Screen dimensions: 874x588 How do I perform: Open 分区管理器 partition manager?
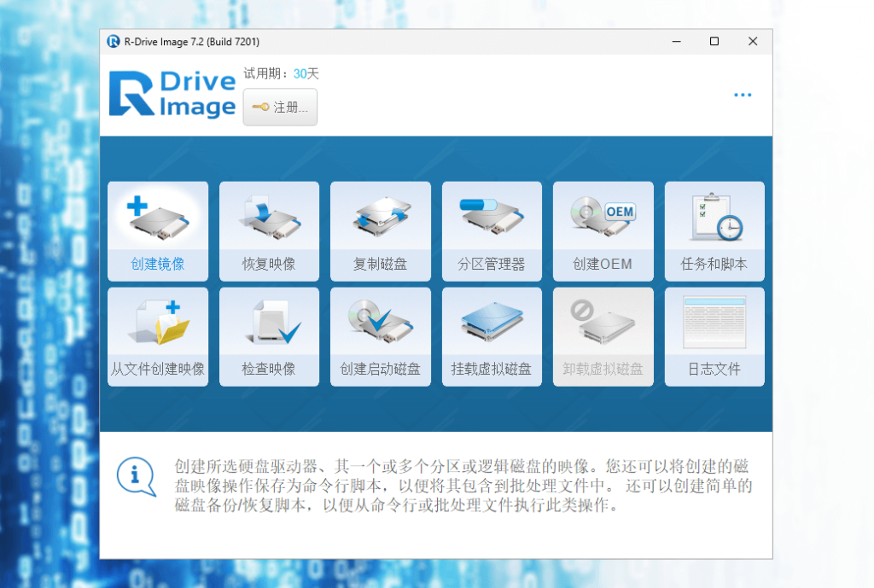tap(492, 230)
